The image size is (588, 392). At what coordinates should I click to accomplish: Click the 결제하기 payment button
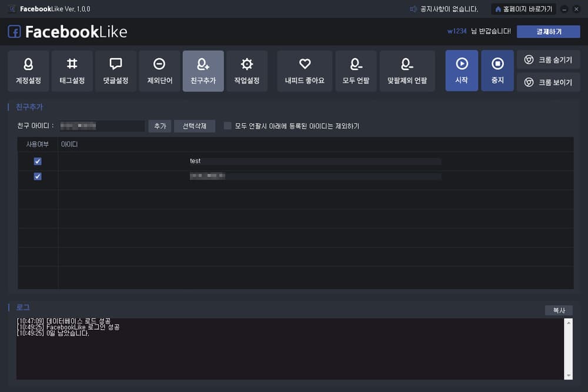(x=548, y=32)
